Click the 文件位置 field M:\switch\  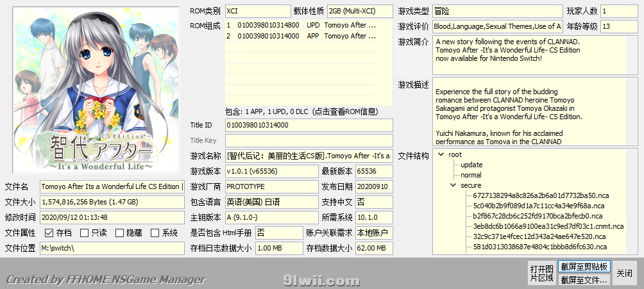[x=112, y=249]
